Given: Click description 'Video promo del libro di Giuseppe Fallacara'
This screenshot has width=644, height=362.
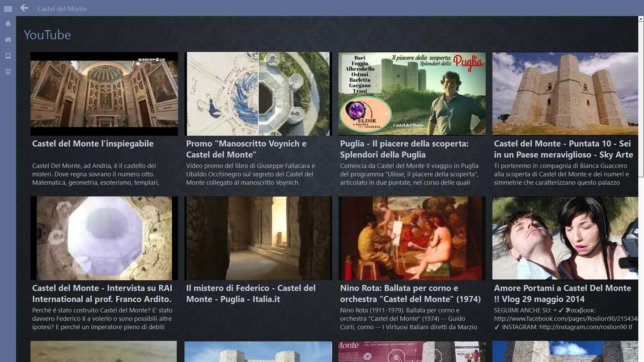Looking at the screenshot, I should [250, 174].
